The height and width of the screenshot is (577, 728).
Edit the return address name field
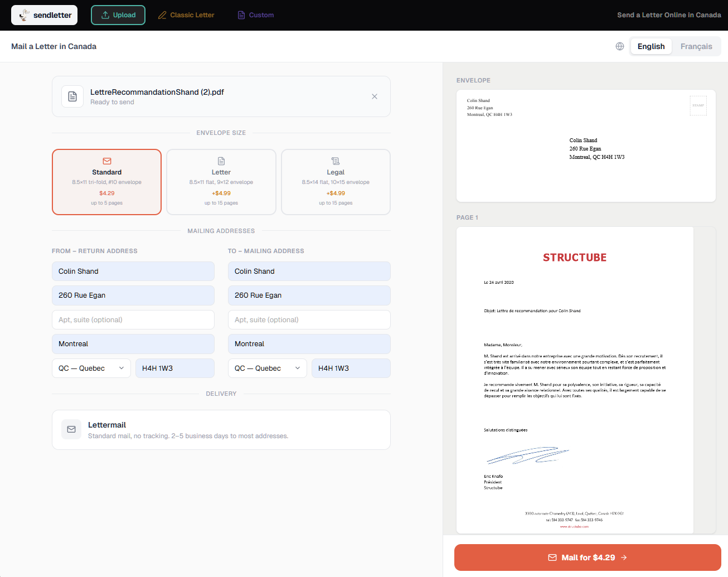(x=133, y=271)
